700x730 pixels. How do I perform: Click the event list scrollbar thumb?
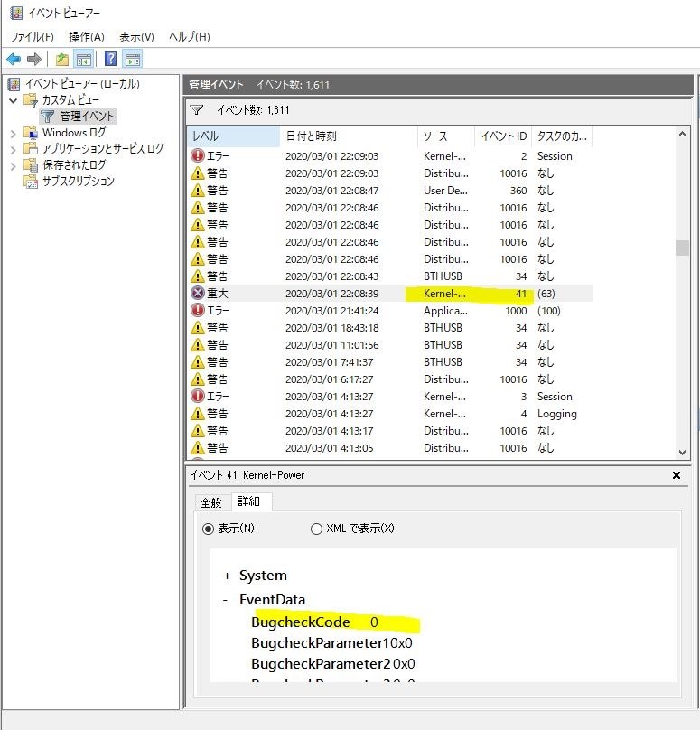coord(682,248)
